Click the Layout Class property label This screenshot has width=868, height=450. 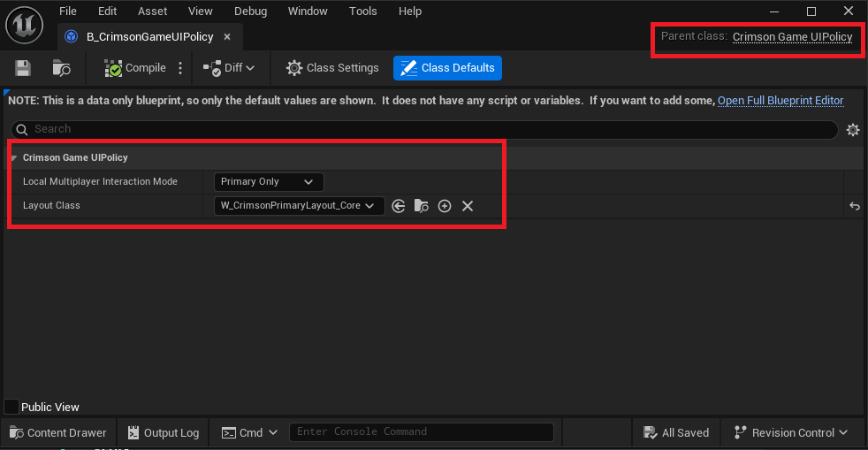[51, 205]
